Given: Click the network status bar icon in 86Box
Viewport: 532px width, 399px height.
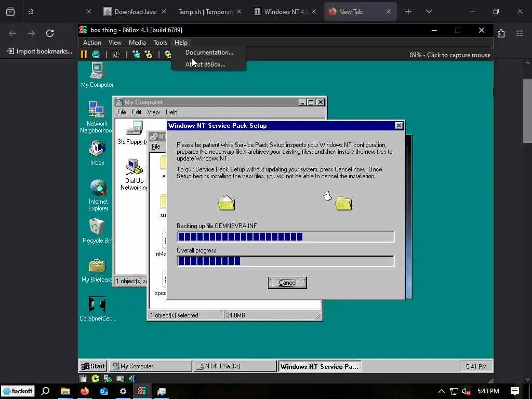Looking at the screenshot, I should pos(108,378).
